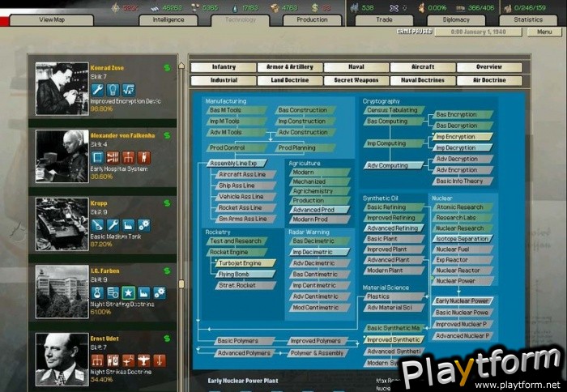567x392 pixels.
Task: Select the Isotope Separation technology
Action: click(x=463, y=239)
